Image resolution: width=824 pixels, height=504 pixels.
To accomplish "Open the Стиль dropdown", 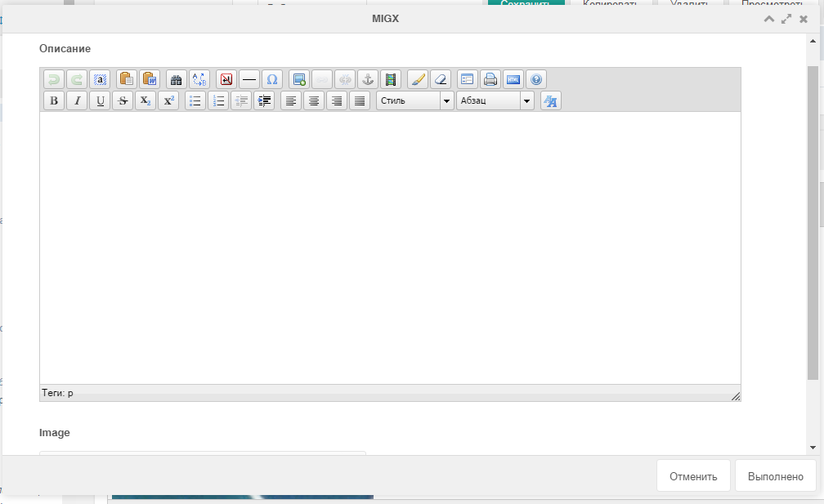I will pos(415,100).
